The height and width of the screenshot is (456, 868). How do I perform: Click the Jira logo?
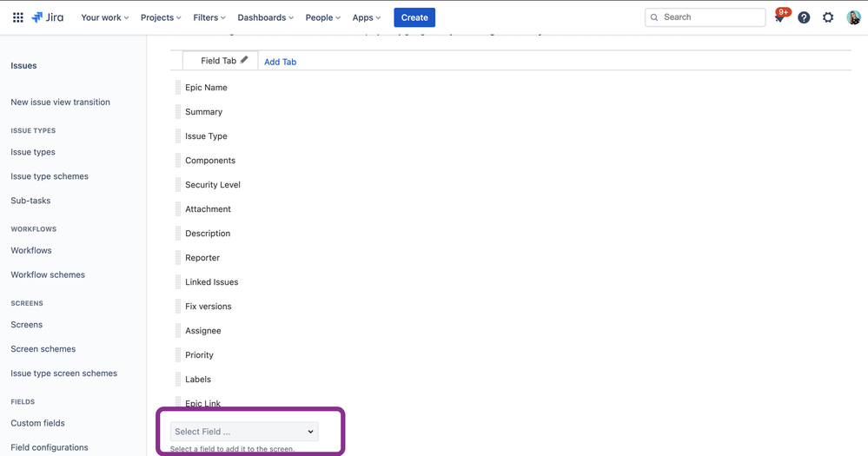click(48, 17)
